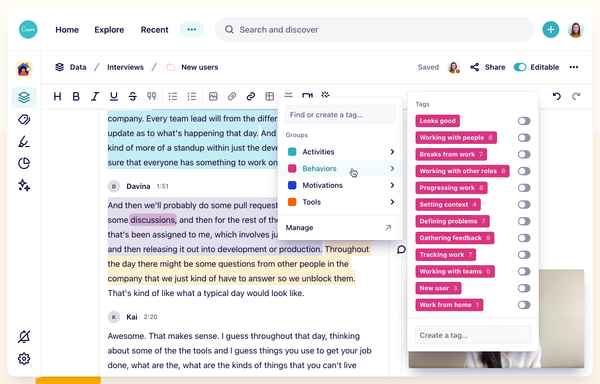Screen dimensions: 600x384
Task: Open the Recent tab
Action: coord(154,30)
